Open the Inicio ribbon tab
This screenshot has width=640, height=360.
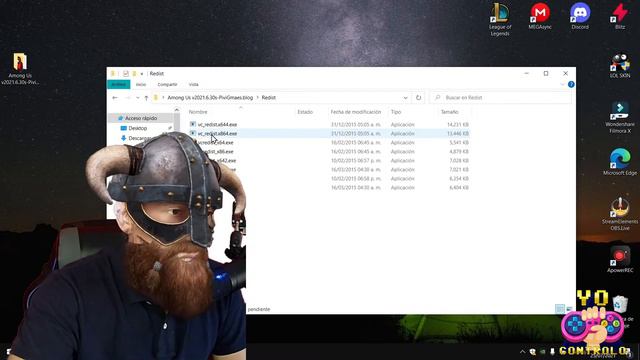pos(141,84)
